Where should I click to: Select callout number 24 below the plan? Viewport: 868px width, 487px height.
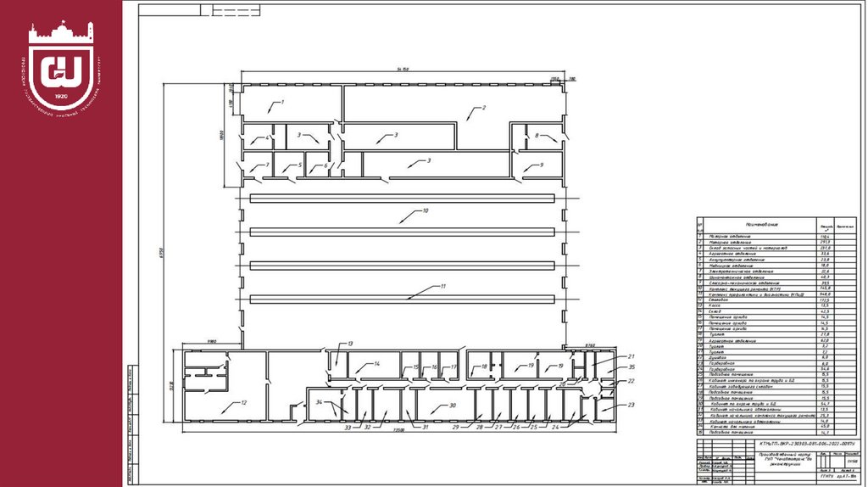click(x=555, y=427)
